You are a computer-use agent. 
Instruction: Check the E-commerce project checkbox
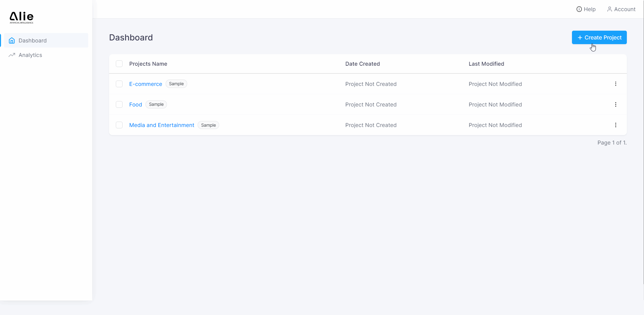(119, 84)
